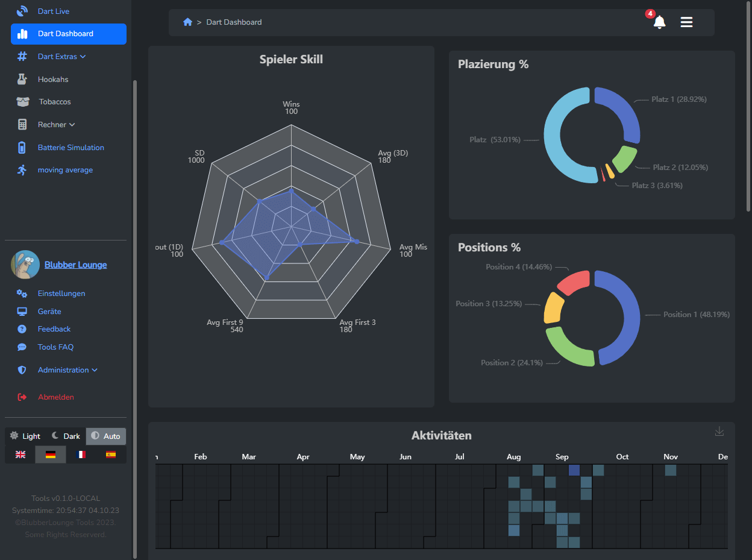Image resolution: width=752 pixels, height=560 pixels.
Task: Select the Spanish flag language icon
Action: (111, 455)
